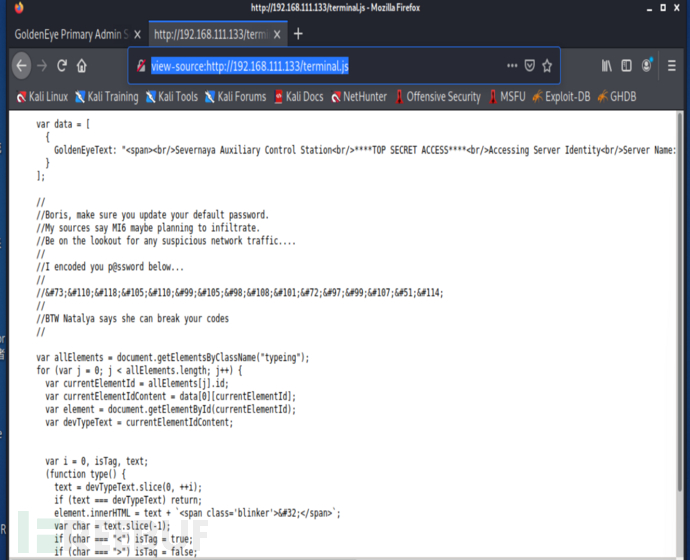The width and height of the screenshot is (690, 560).
Task: Click the 'isTag = false' code line
Action: (126, 552)
